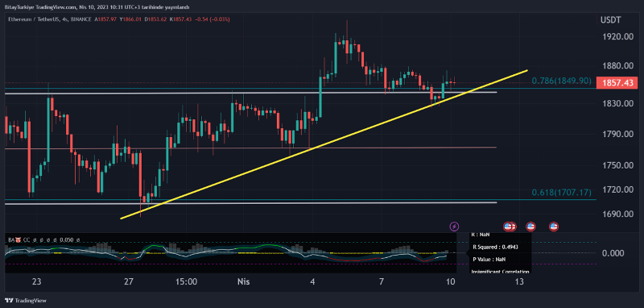Click the 15:00 label on time axis
The height and width of the screenshot is (308, 644).
click(x=185, y=281)
